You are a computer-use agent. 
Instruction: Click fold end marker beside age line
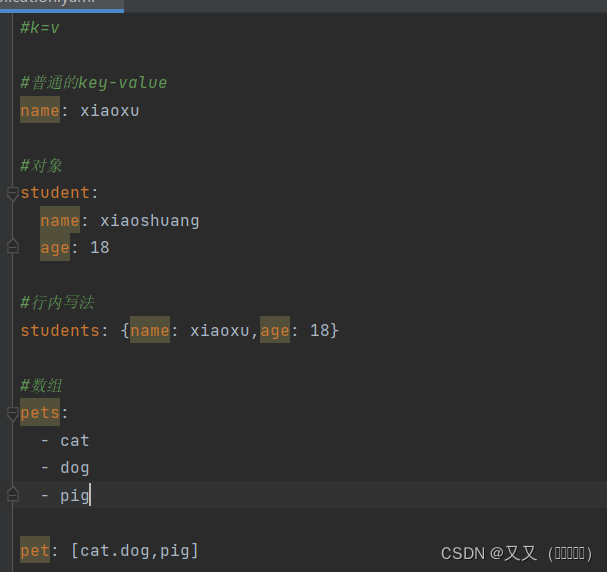pos(12,246)
